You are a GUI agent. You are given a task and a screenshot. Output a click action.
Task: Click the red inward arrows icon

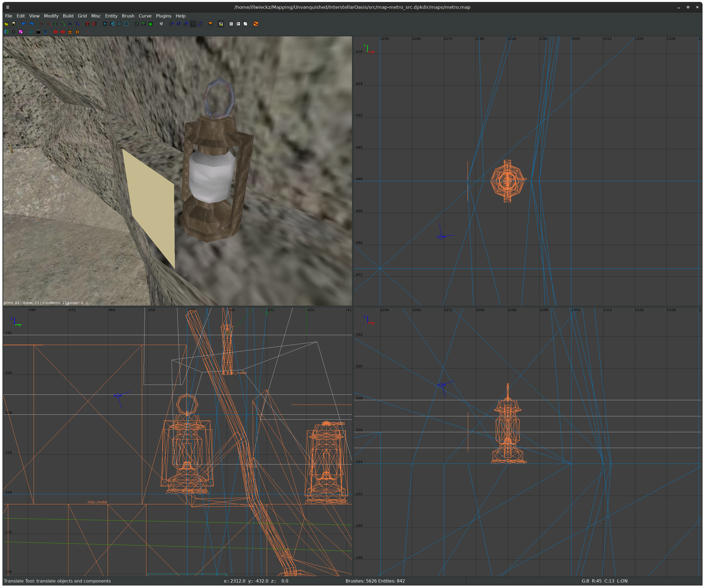click(56, 32)
